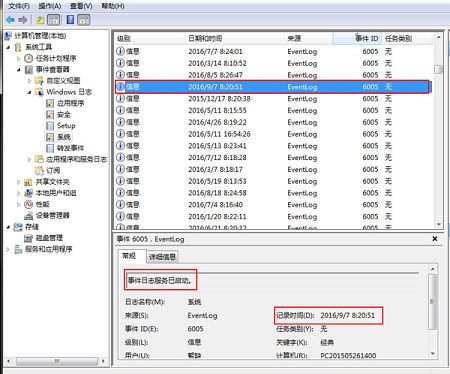Select the 安全 log icon
The width and height of the screenshot is (450, 374).
pyautogui.click(x=50, y=115)
